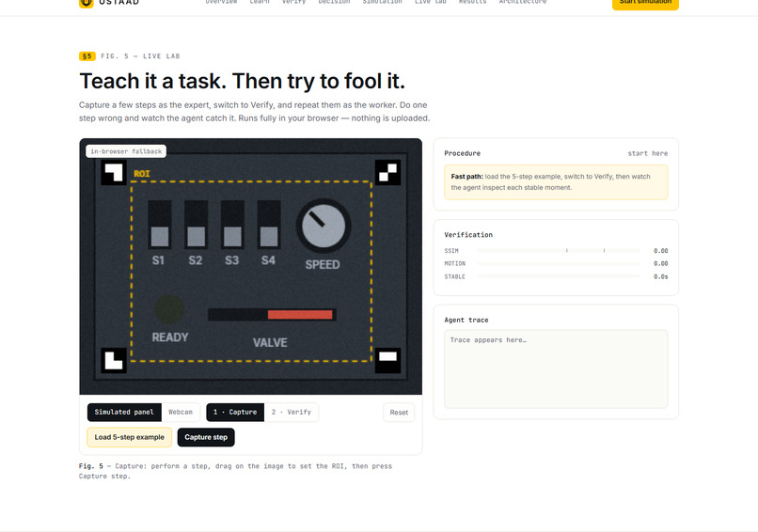Open the Architecture nav item
This screenshot has height=532, width=758.
(523, 2)
